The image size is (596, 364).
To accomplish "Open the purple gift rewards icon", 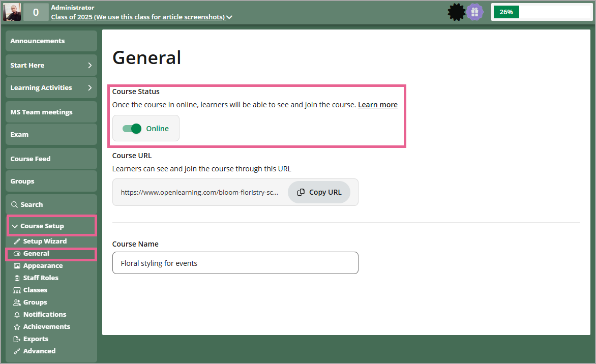I will 475,12.
